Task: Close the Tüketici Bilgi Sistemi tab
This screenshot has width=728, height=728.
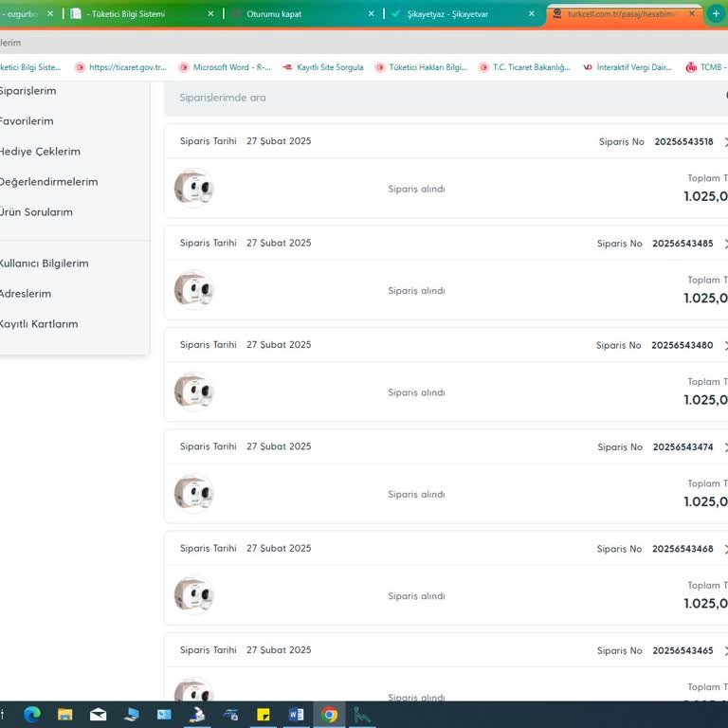Action: pos(210,14)
